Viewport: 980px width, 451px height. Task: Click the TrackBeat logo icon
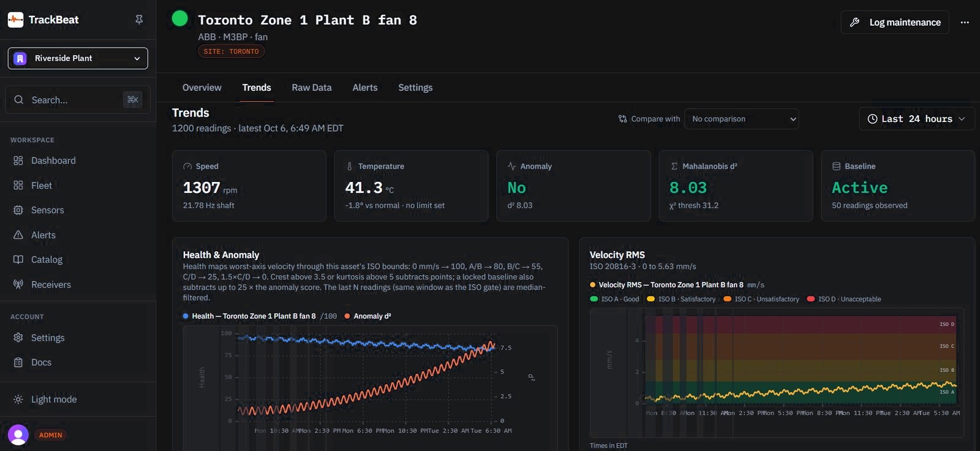[15, 20]
